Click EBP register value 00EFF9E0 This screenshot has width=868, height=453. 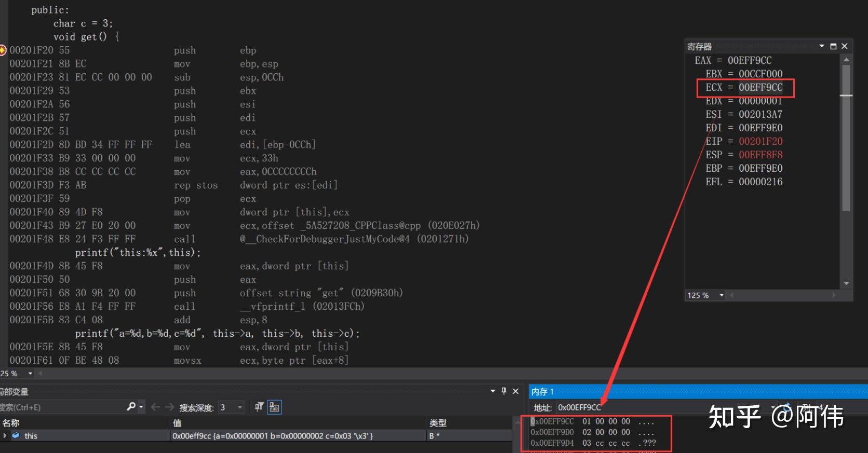[760, 168]
